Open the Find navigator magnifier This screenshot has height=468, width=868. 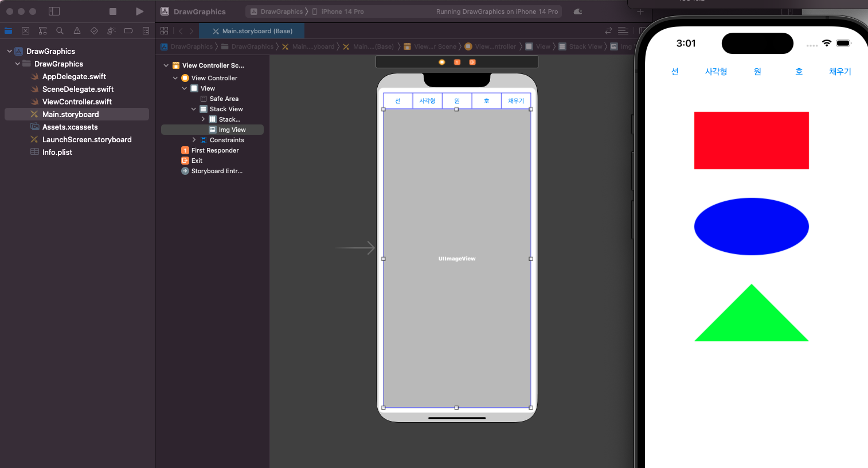pyautogui.click(x=60, y=31)
